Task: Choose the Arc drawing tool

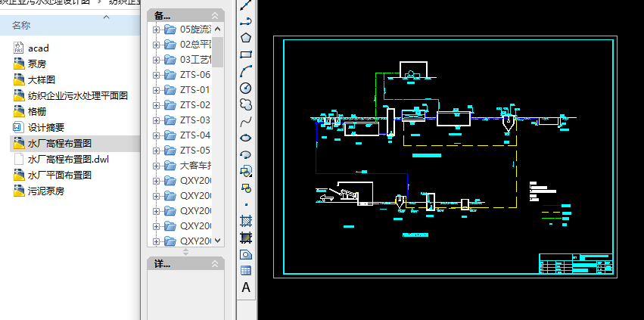Action: 246,70
